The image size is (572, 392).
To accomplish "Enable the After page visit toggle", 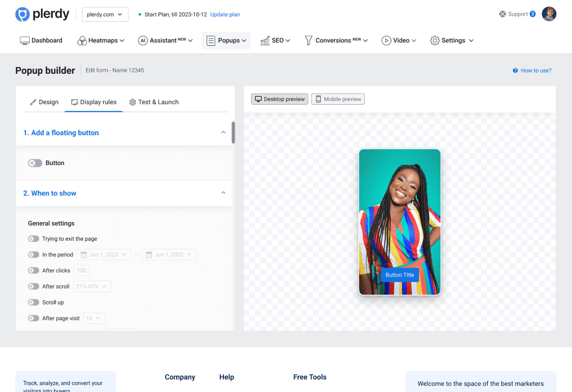I will tap(34, 318).
